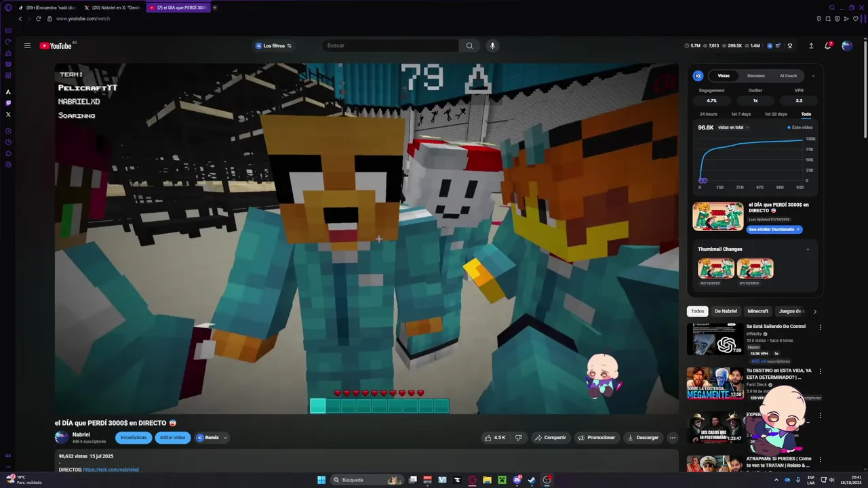Like the video with thumbs up
Image resolution: width=868 pixels, height=488 pixels.
(495, 438)
